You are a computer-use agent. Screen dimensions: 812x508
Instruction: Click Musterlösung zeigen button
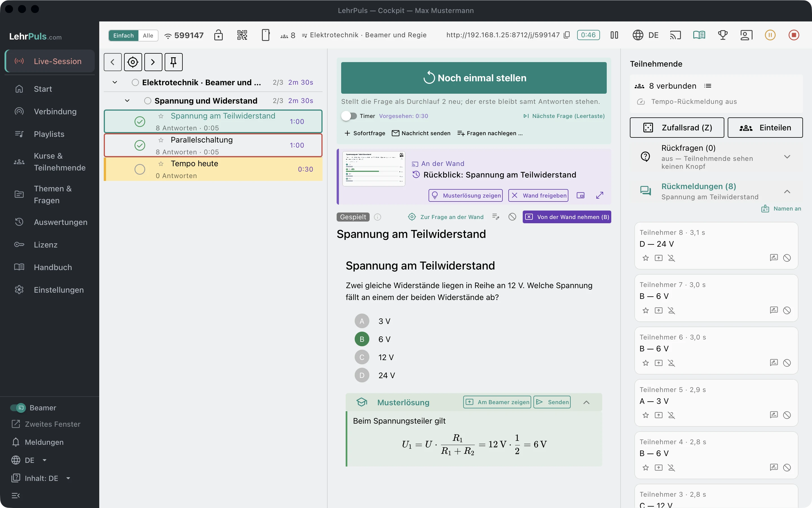point(465,195)
